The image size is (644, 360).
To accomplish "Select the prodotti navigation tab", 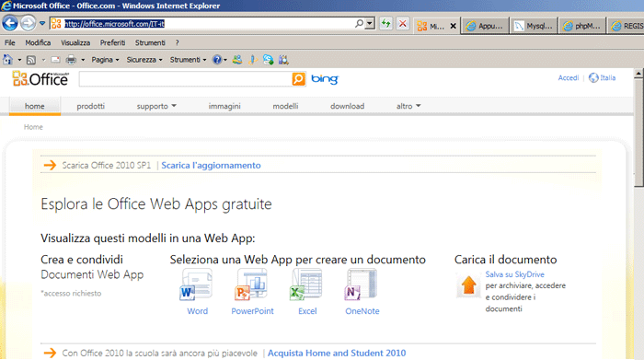I will (x=91, y=106).
